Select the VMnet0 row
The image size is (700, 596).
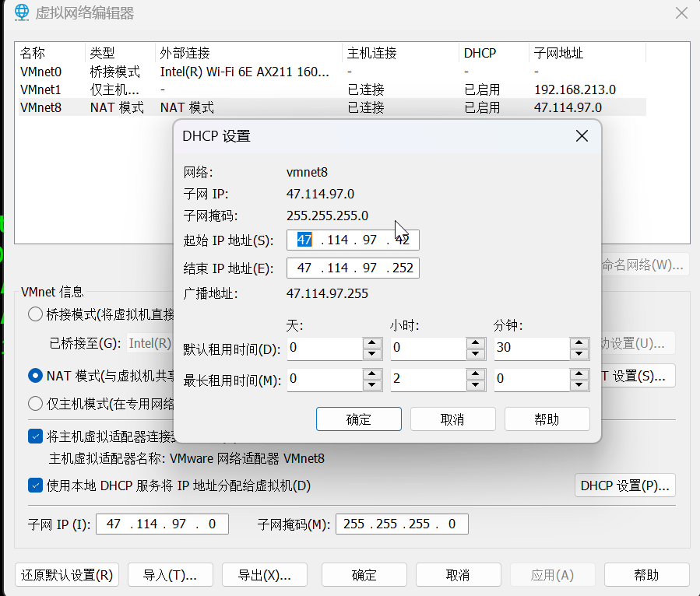pyautogui.click(x=332, y=72)
